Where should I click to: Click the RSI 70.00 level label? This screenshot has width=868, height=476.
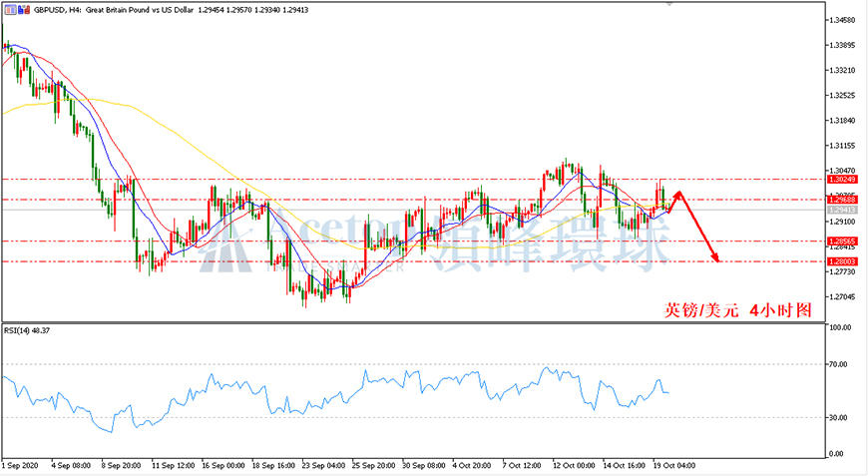click(838, 364)
